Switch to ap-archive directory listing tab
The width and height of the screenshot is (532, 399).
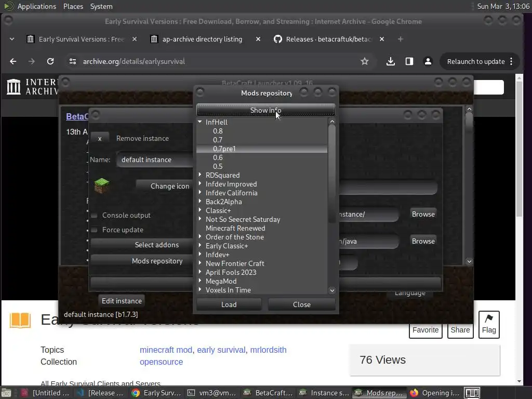[x=202, y=39]
